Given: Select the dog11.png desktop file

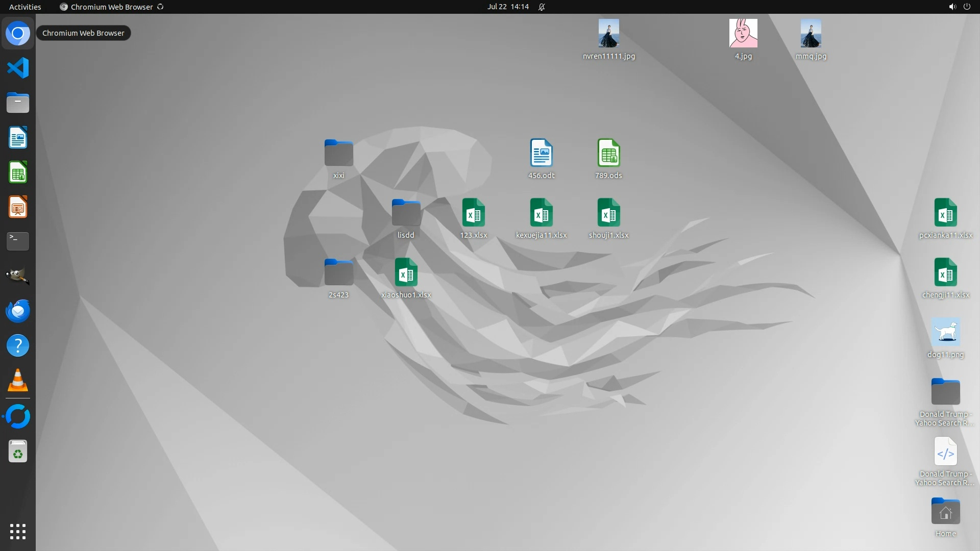Looking at the screenshot, I should coord(945,333).
